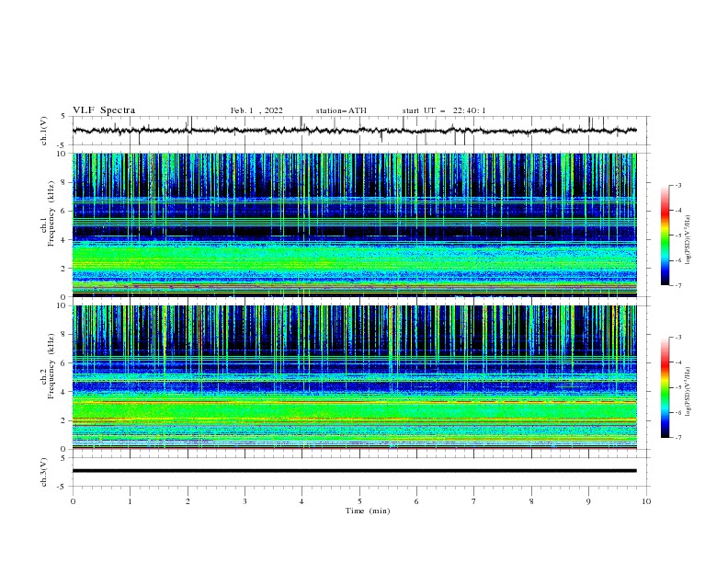
Task: Click the "-3" label on ch.1 colorbar
Action: click(677, 185)
